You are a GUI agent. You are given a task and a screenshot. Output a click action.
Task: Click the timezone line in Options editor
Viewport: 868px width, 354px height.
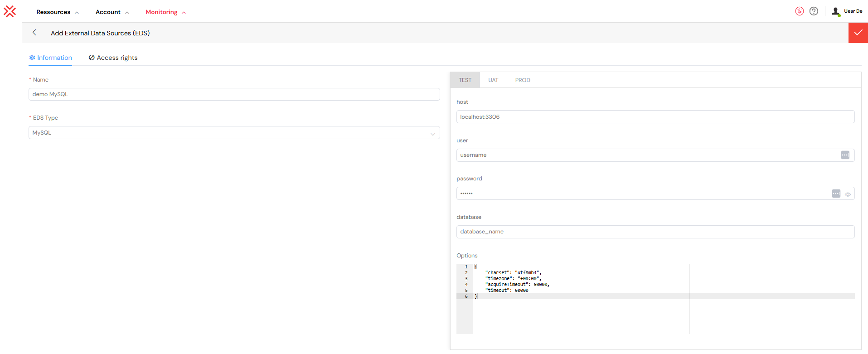(513, 279)
